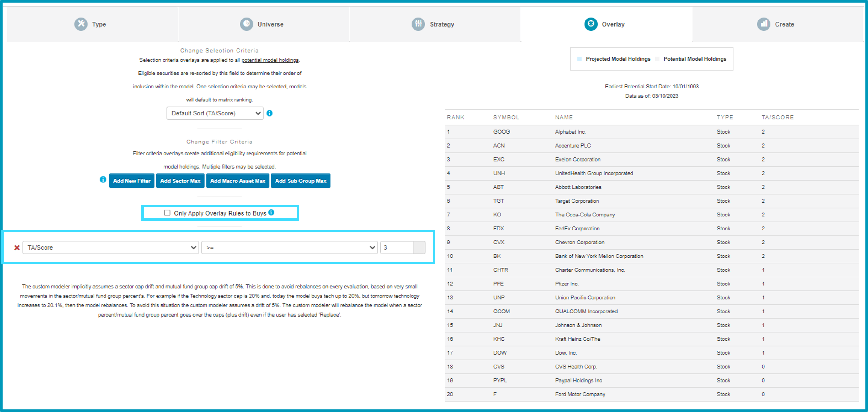Switch to the Type tab
Image resolution: width=868 pixels, height=412 pixels.
92,24
